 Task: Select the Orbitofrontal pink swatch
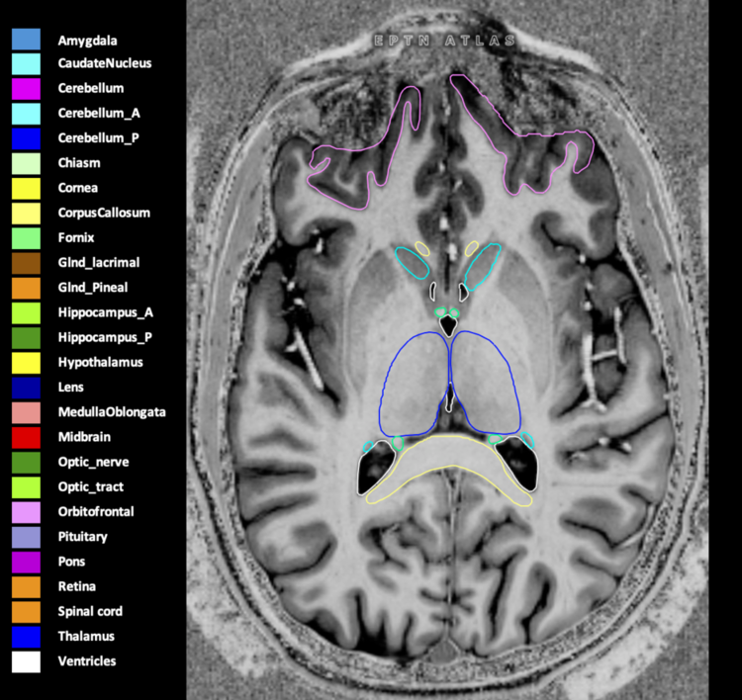click(26, 512)
